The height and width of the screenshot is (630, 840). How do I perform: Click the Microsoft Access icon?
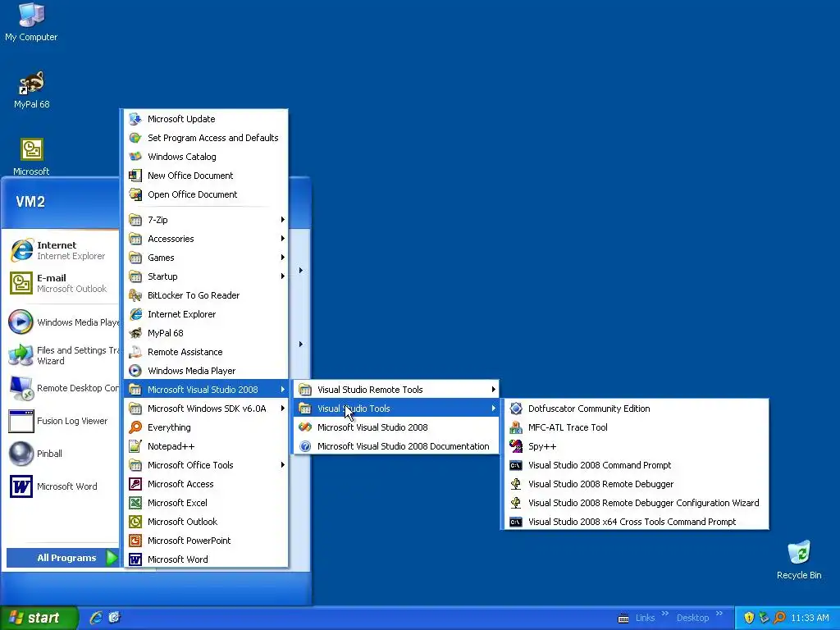click(x=135, y=484)
